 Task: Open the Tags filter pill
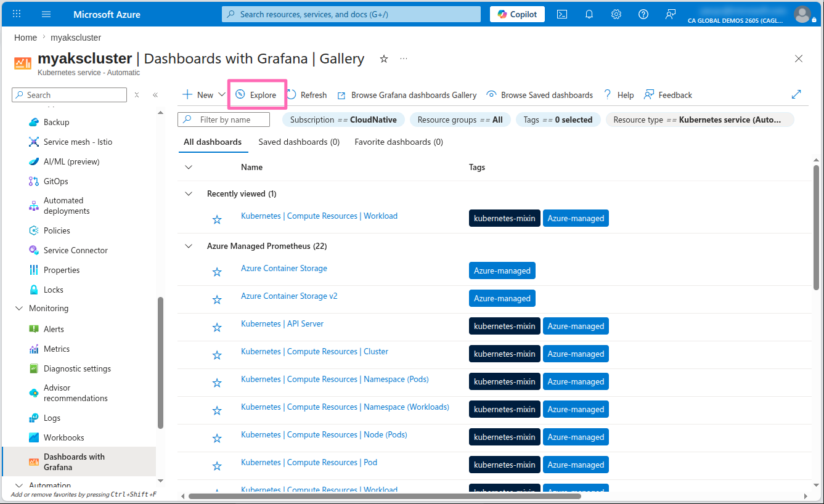click(x=558, y=120)
